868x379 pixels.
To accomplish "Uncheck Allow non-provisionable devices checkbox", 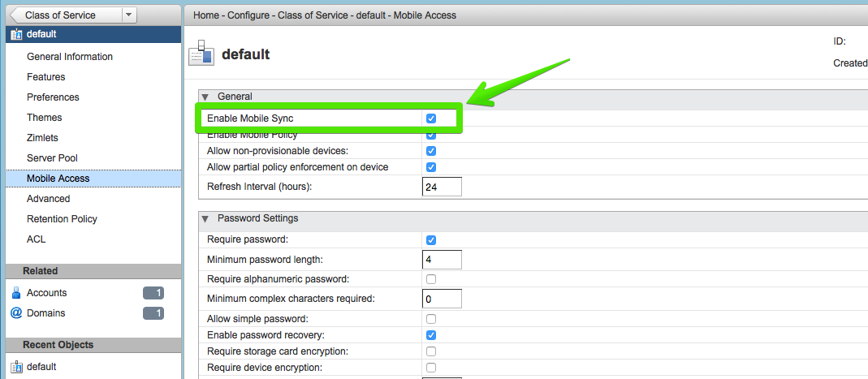I will coord(431,151).
